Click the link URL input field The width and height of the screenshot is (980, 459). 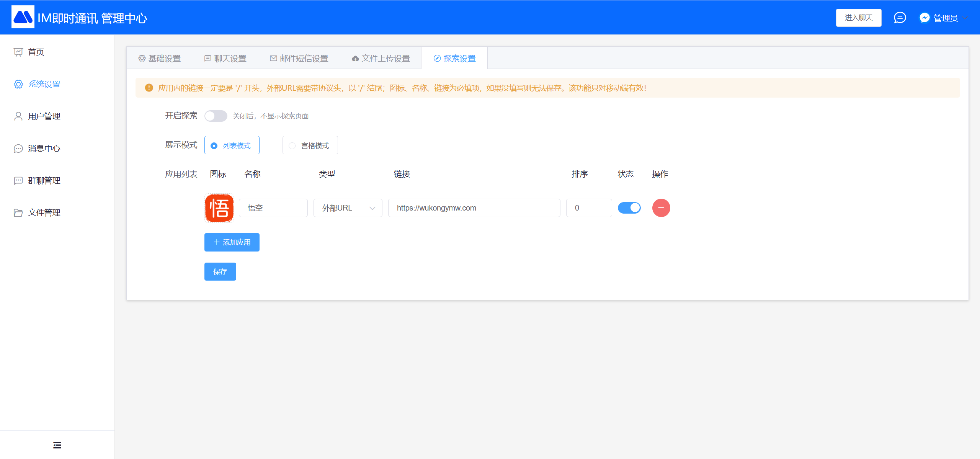(x=474, y=208)
